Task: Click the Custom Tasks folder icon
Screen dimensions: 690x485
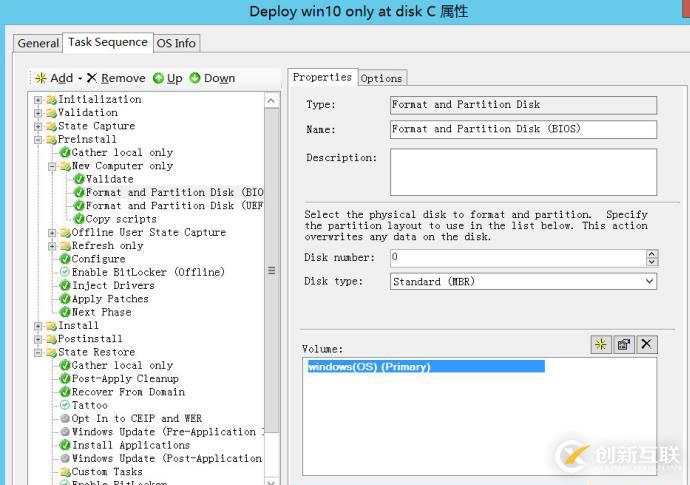Action: click(x=65, y=472)
